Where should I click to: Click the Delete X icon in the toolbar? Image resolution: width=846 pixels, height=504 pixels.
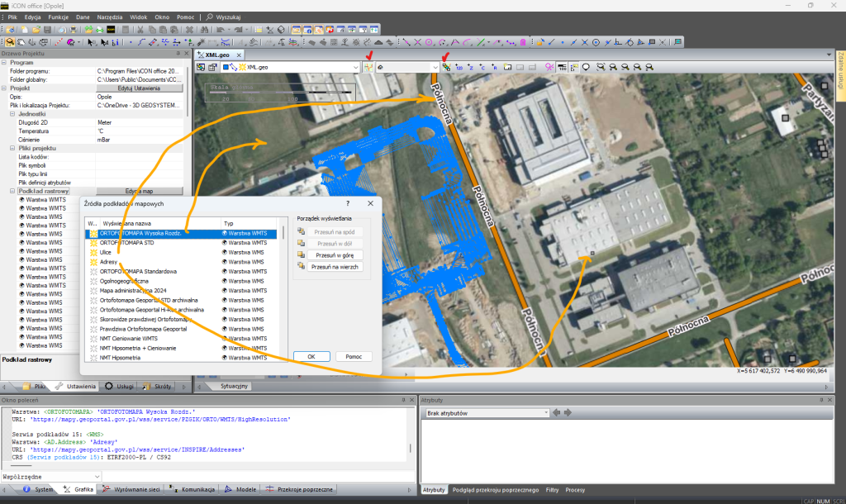[x=189, y=30]
